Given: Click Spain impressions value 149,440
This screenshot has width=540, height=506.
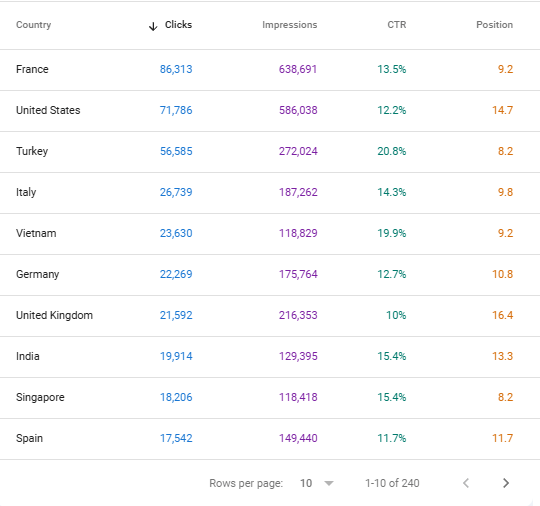Looking at the screenshot, I should click(298, 438).
